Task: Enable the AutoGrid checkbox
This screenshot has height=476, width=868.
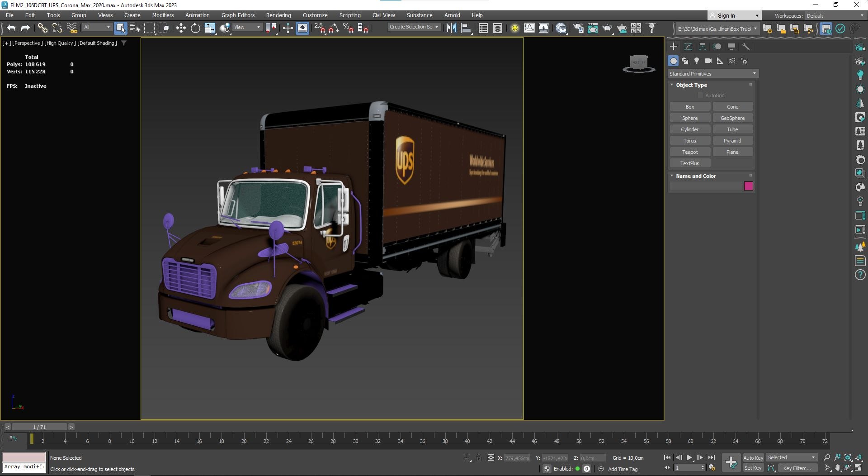Action: tap(701, 95)
